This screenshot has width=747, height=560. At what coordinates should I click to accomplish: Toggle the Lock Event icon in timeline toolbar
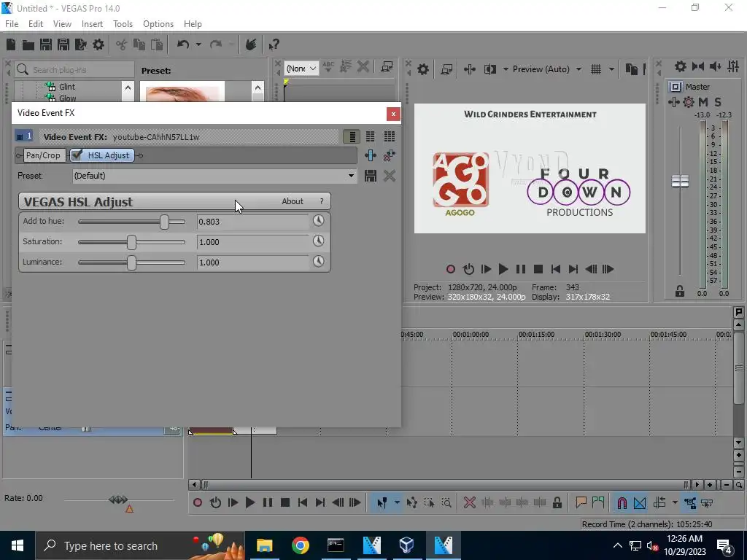click(557, 502)
